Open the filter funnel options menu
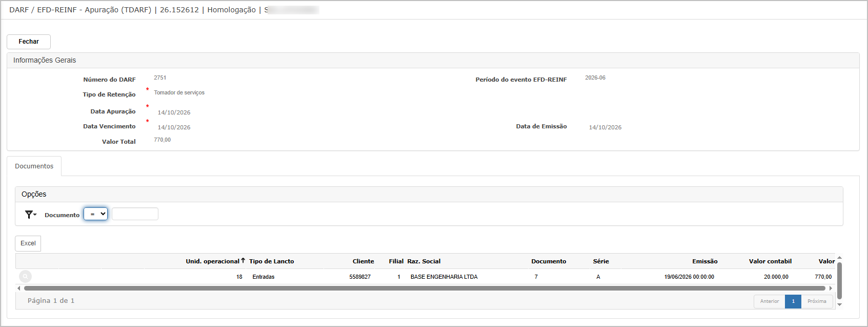Screen dimensions: 868x327 coord(31,215)
